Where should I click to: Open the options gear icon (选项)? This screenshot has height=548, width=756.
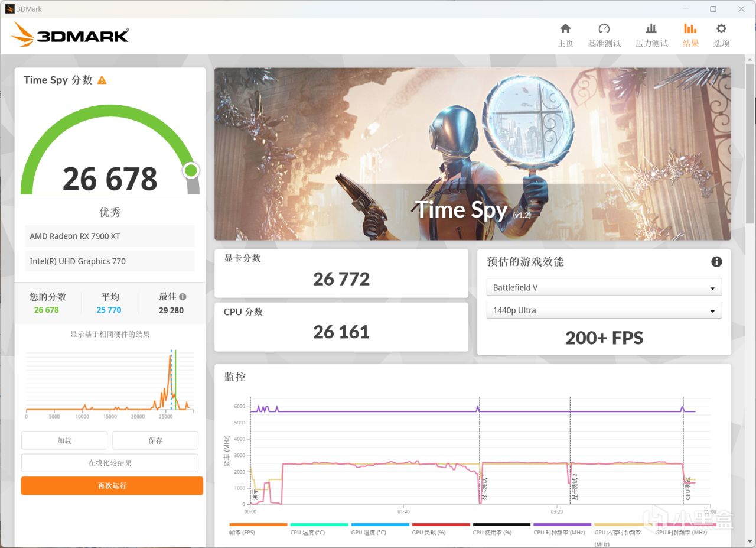(x=721, y=29)
